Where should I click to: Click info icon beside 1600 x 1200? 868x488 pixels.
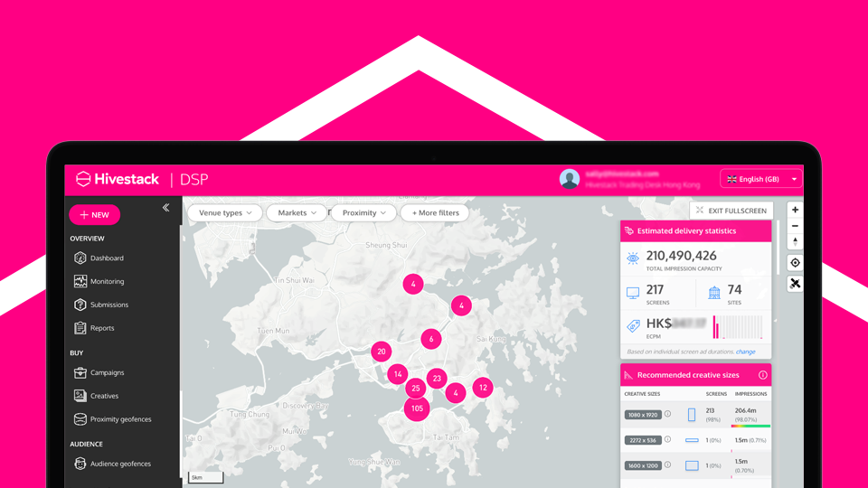[667, 465]
